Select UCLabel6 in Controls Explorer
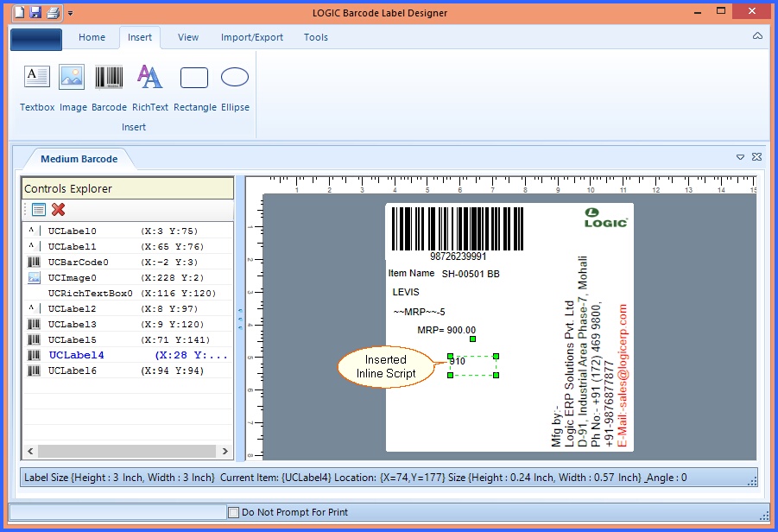 pos(128,370)
